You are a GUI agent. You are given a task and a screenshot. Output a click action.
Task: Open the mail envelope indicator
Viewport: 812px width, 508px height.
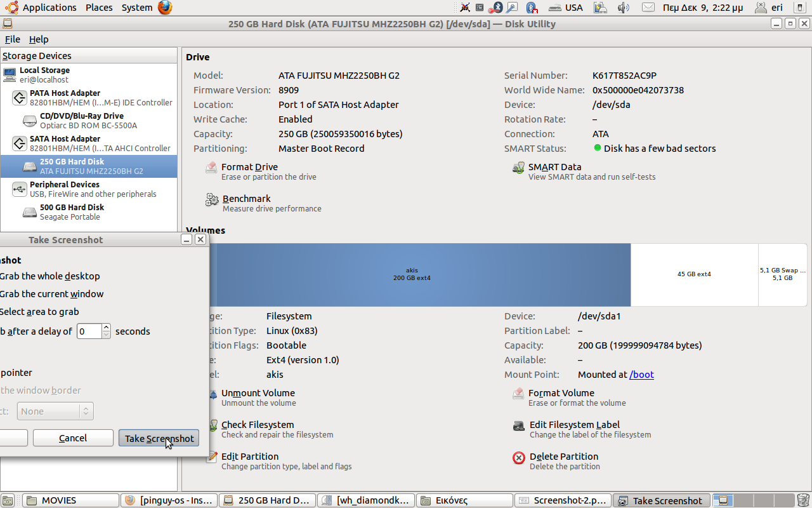click(648, 8)
